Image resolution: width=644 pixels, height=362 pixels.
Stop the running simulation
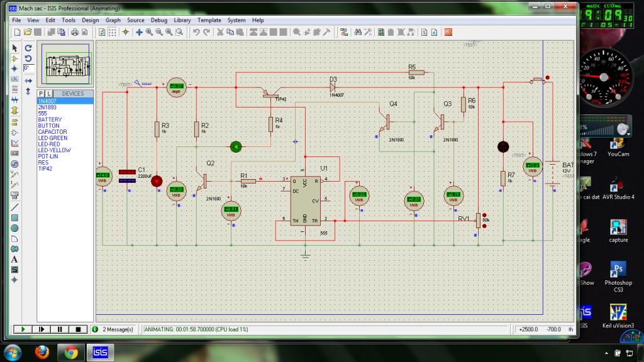pyautogui.click(x=78, y=329)
